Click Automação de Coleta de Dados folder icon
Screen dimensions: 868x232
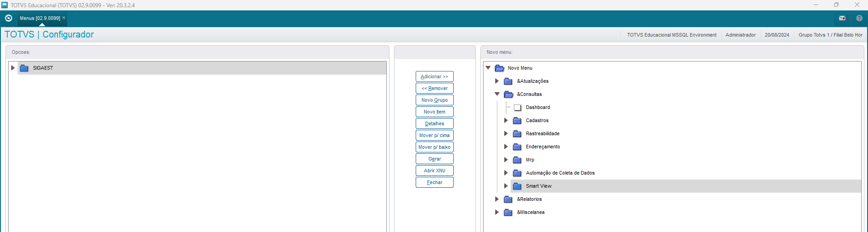point(517,173)
